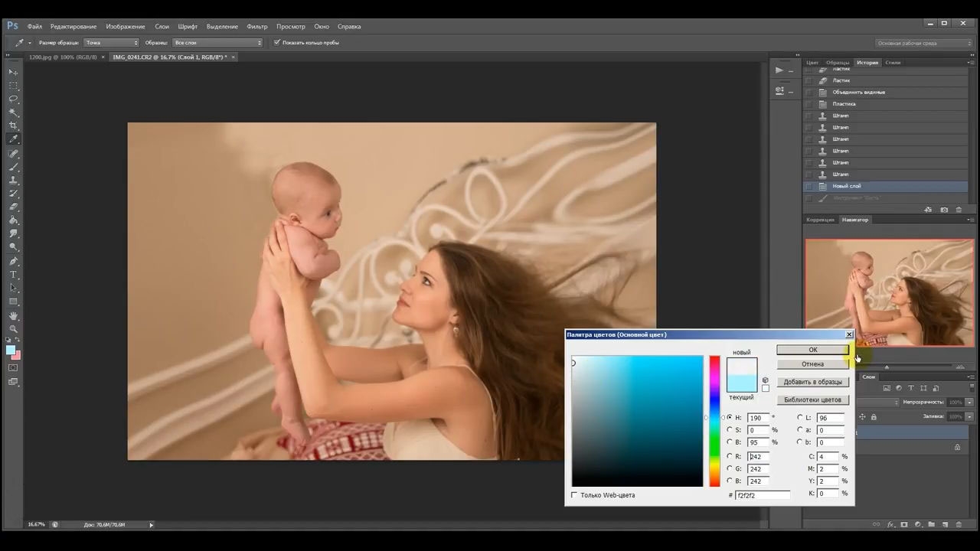Select the Lasso tool
The image size is (980, 551).
click(x=13, y=99)
